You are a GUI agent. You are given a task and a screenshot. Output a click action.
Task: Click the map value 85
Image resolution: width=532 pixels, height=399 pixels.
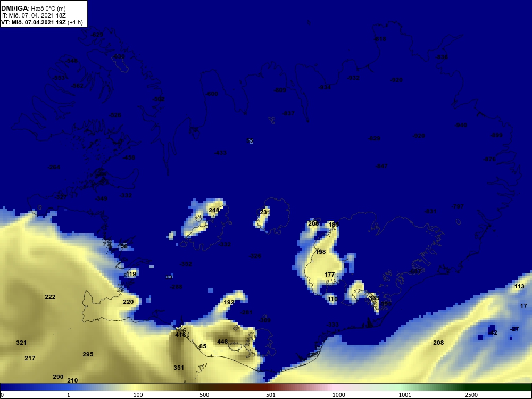[x=203, y=346]
